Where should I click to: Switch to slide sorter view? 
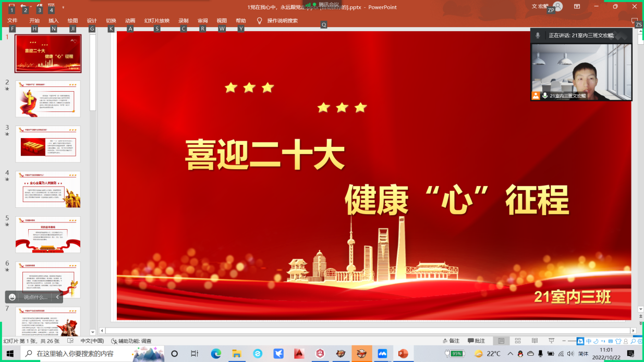518,341
